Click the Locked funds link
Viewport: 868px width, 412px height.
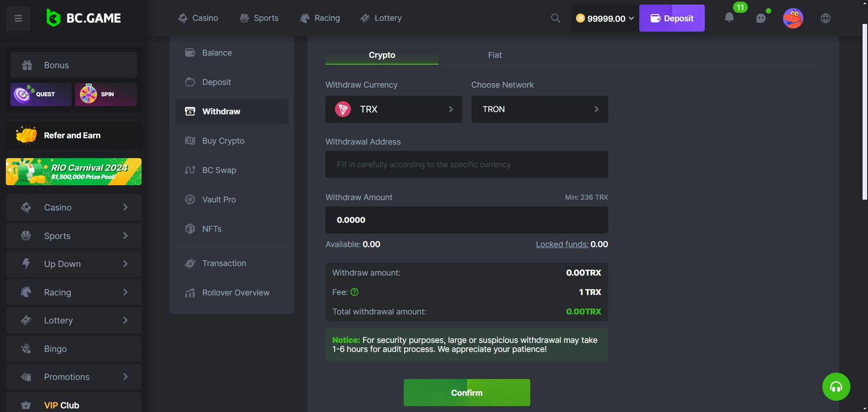562,244
